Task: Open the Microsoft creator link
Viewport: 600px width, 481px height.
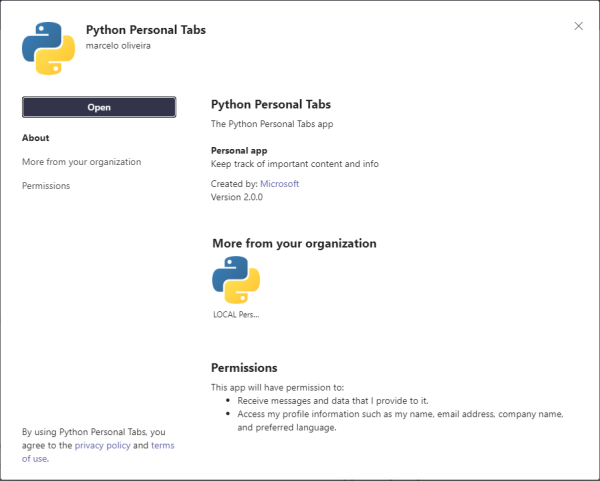Action: click(x=280, y=184)
